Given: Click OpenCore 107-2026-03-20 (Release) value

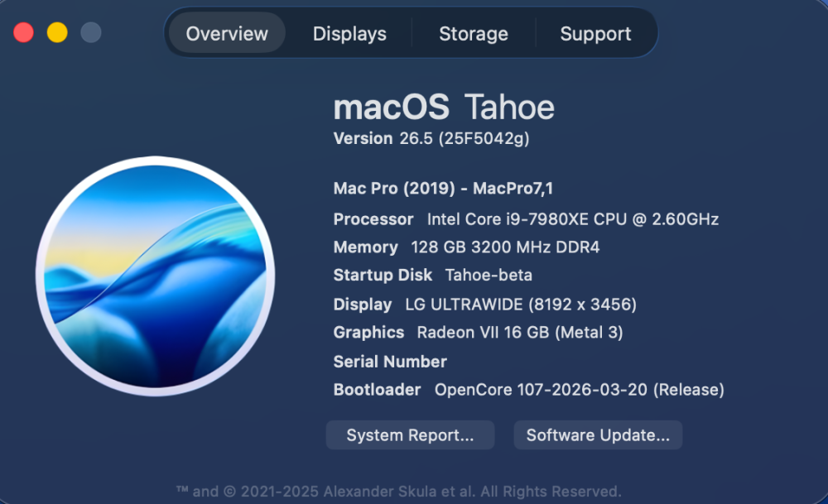Looking at the screenshot, I should pos(580,390).
